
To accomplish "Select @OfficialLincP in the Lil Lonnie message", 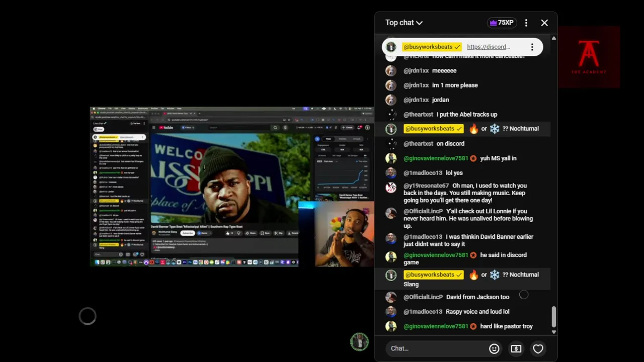I will pos(423,212).
